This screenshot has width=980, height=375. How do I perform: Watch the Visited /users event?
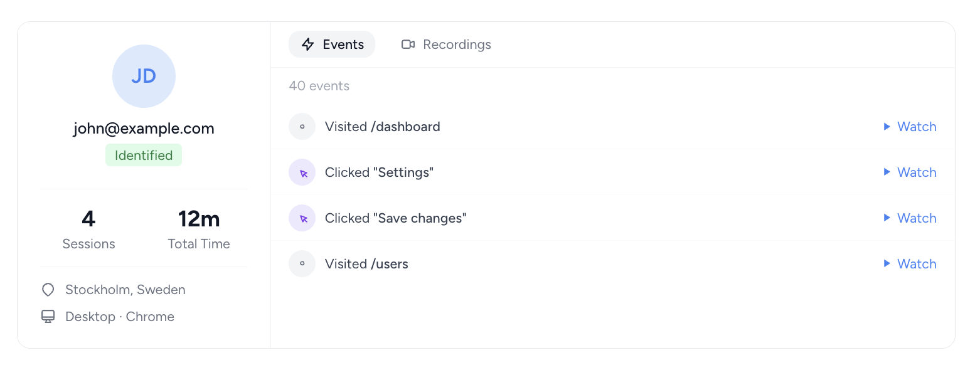[x=910, y=264]
